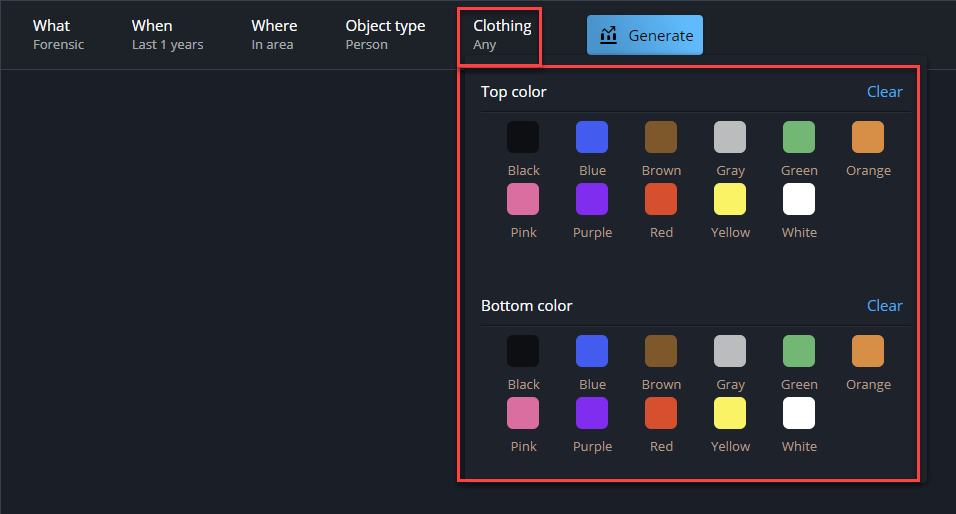Choose White as the top color

tap(799, 199)
